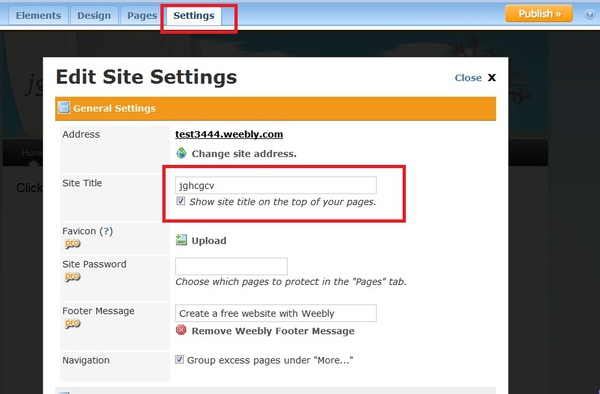This screenshot has height=394, width=600.
Task: Click the red remove icon for footer
Action: [x=181, y=330]
